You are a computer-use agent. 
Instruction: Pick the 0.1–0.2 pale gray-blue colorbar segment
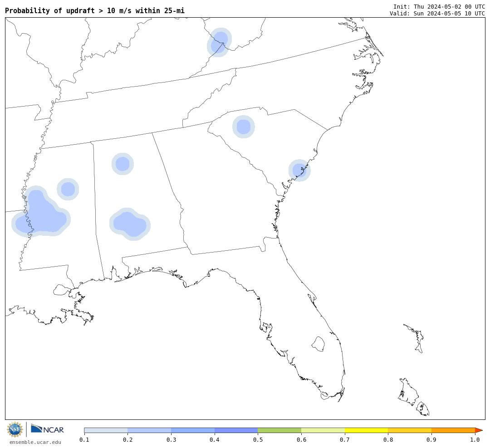coord(106,430)
